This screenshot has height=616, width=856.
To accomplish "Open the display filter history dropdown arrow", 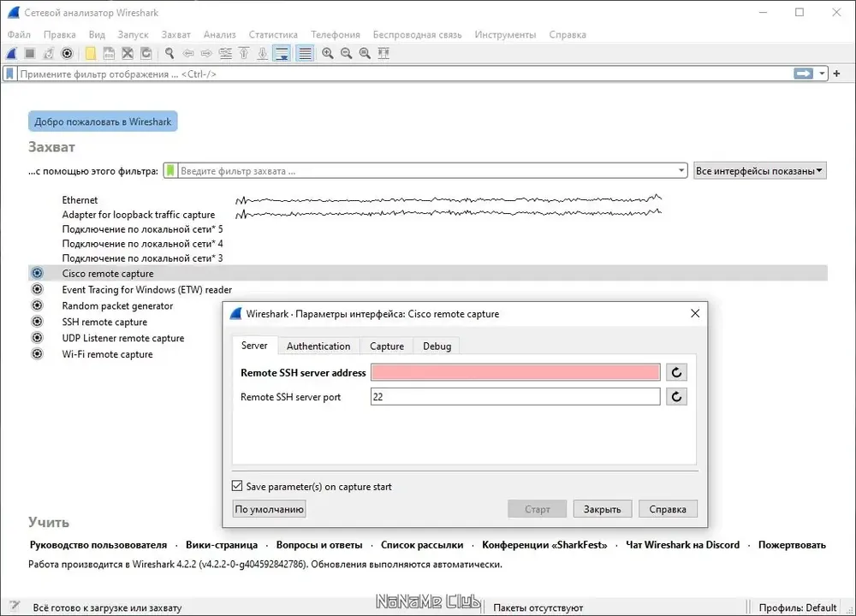I will (x=822, y=74).
